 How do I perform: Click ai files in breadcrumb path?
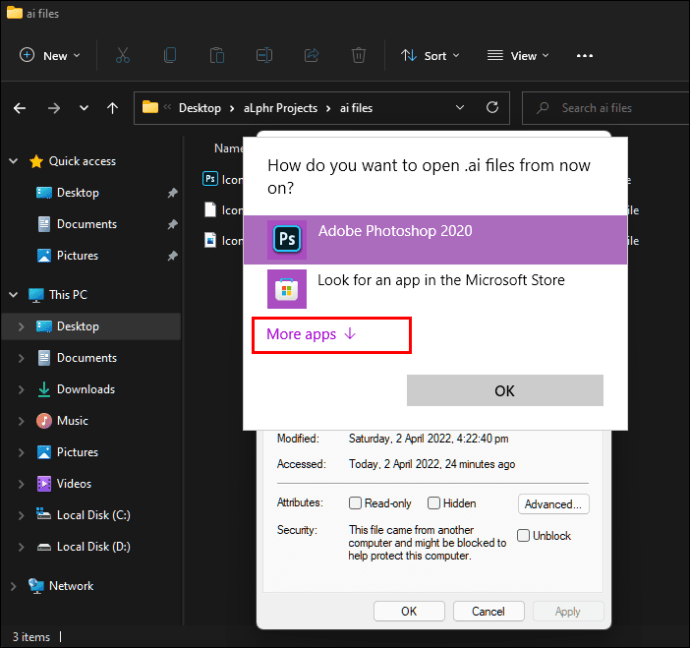tap(356, 108)
